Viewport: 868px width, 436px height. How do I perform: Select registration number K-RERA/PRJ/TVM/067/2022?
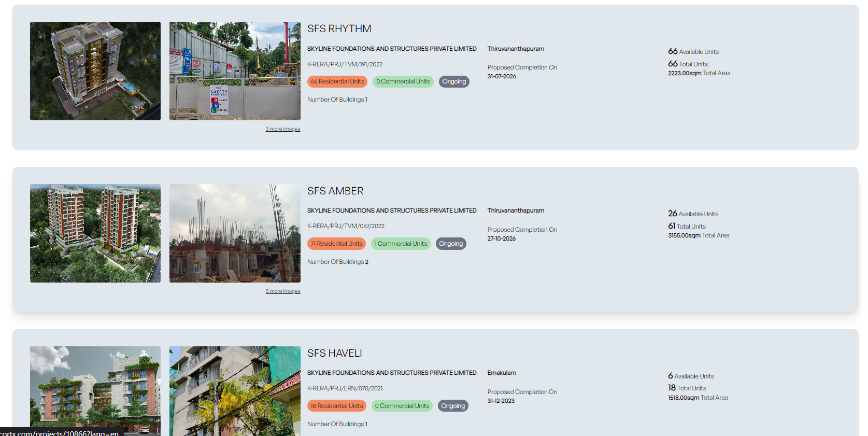point(346,227)
